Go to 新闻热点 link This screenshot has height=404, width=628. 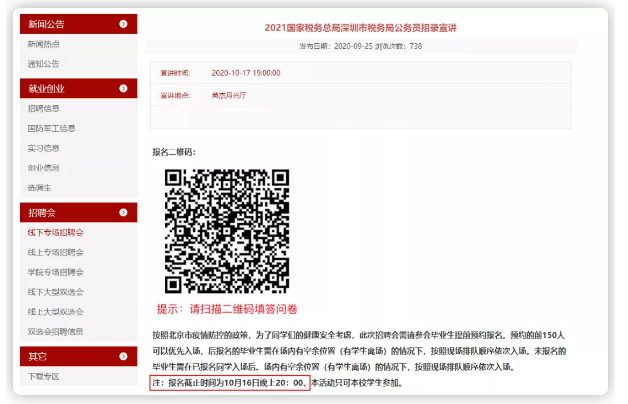pyautogui.click(x=43, y=44)
